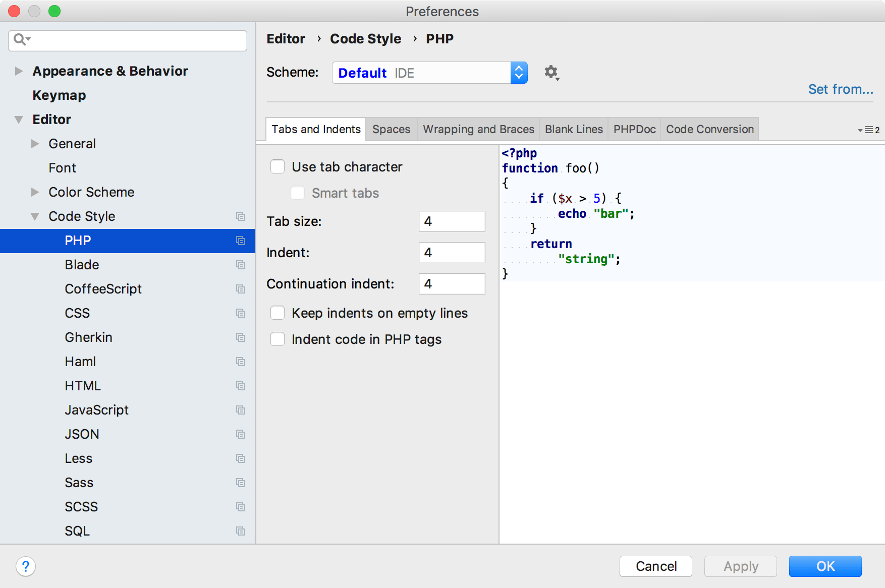Enable the Use tab character checkbox
885x588 pixels.
[x=278, y=166]
